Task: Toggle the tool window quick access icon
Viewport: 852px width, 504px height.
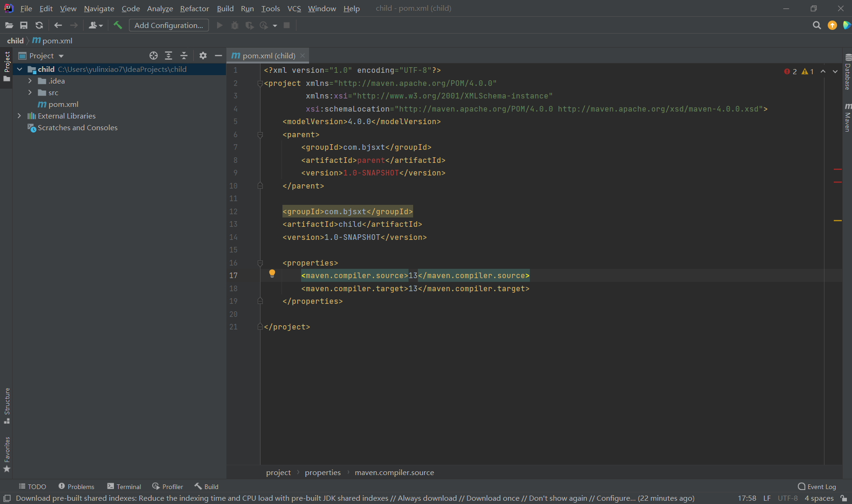Action: (x=7, y=498)
